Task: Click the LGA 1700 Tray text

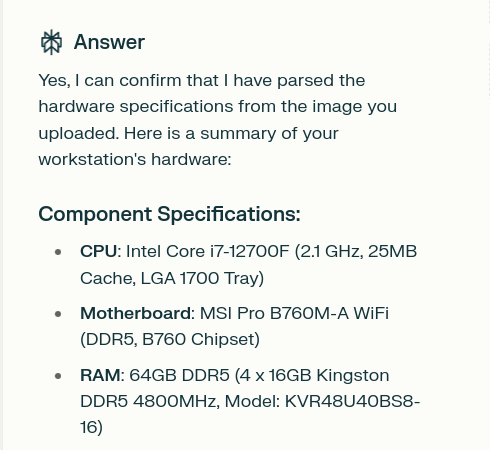Action: 202,278
